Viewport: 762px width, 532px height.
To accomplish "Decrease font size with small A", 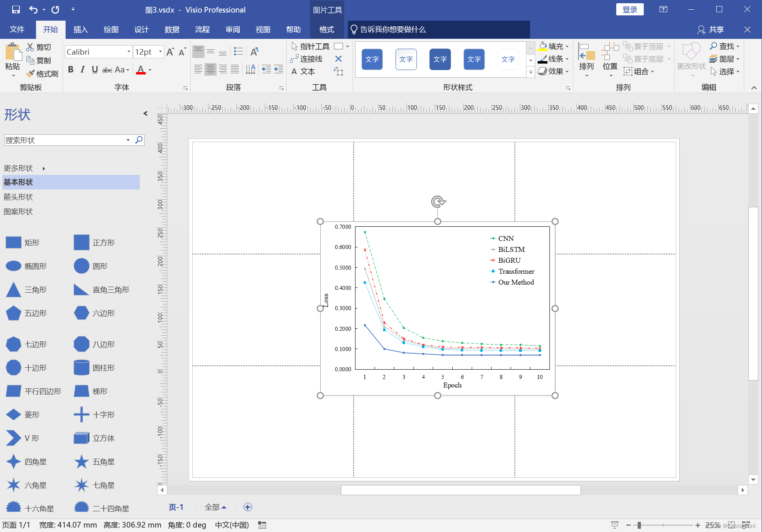I will (x=182, y=52).
